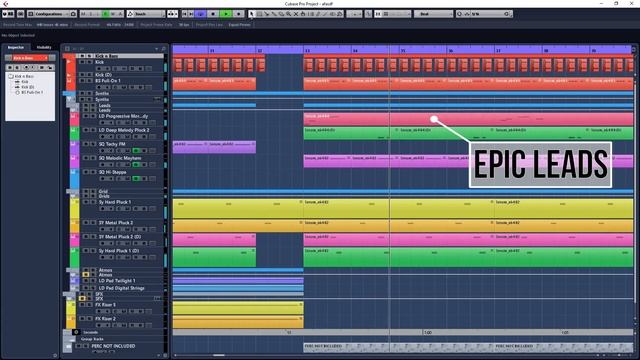
Task: Click the green R state button
Action: tap(106, 14)
